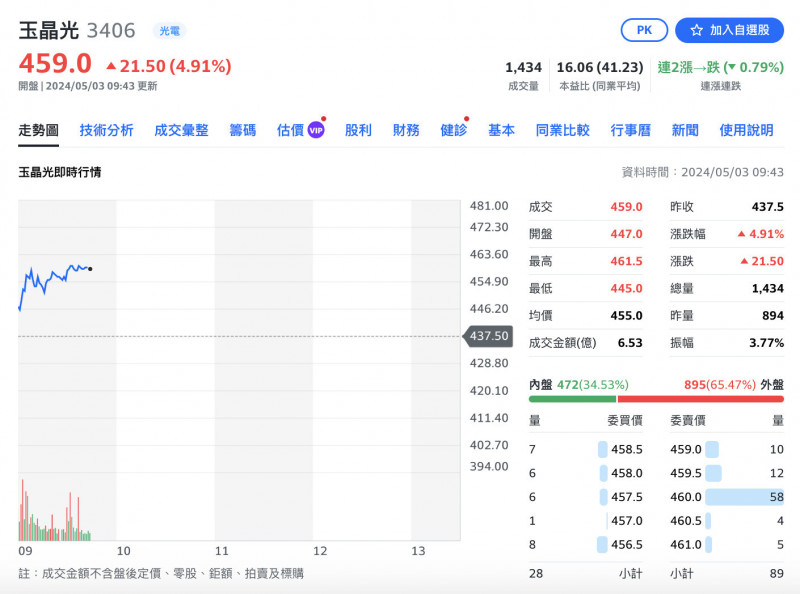Click the bid price 457.0 row
The image size is (800, 594).
pos(586,521)
